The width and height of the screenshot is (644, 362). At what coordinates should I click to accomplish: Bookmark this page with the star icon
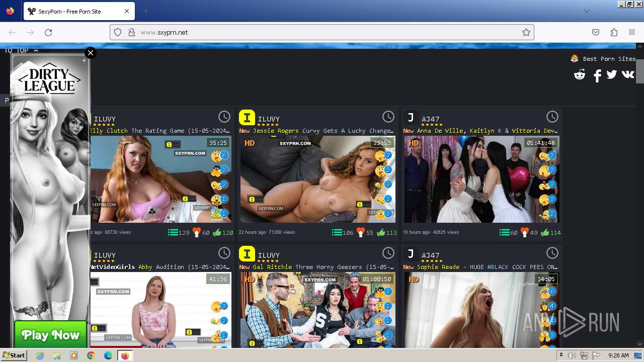click(526, 32)
